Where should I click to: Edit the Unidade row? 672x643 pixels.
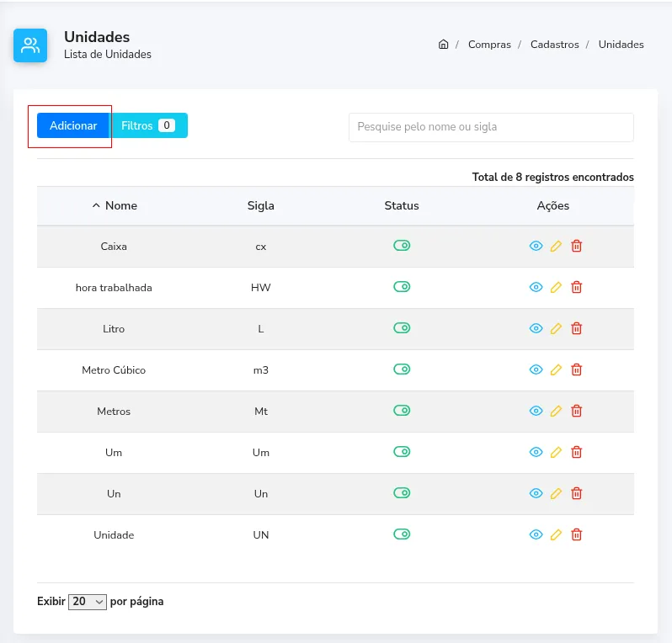tap(556, 534)
